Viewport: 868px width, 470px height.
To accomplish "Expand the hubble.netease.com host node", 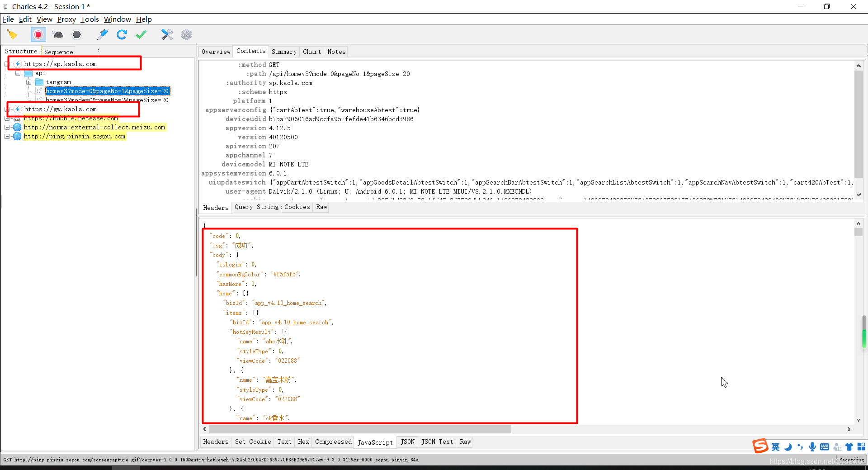I will (x=7, y=119).
